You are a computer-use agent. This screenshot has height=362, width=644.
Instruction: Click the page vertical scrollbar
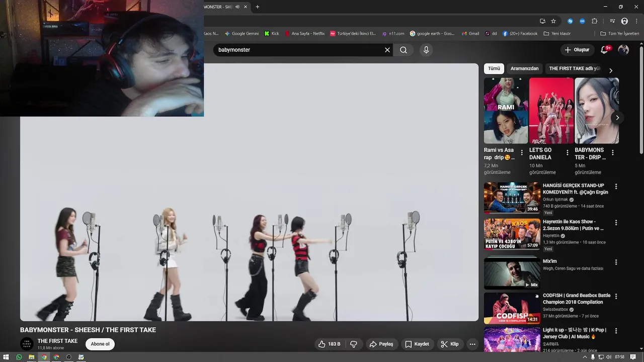tap(641, 101)
